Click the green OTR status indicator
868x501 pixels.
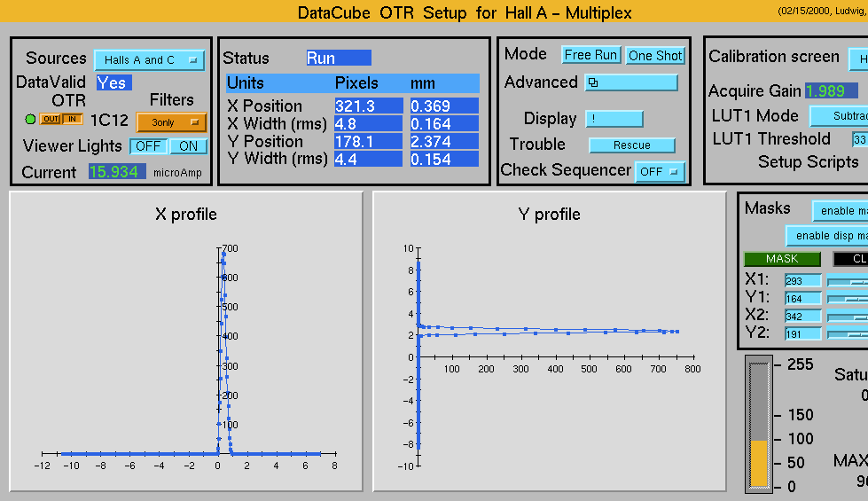31,120
